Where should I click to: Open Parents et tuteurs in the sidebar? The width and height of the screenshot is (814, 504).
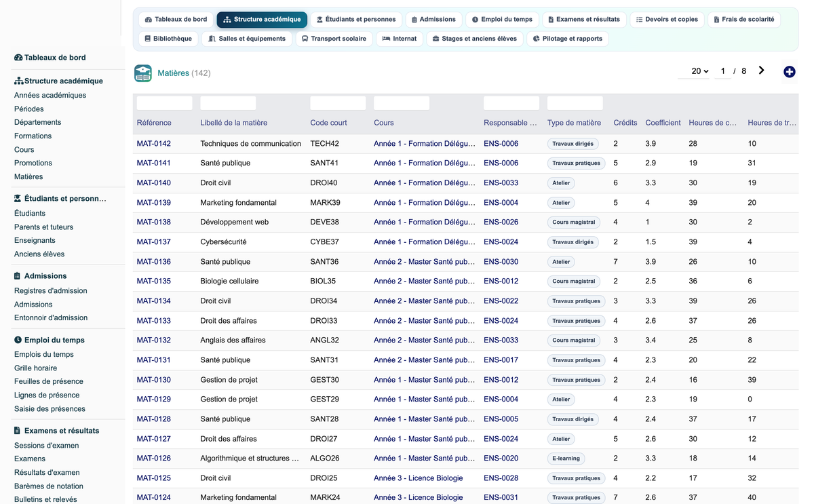(x=43, y=227)
